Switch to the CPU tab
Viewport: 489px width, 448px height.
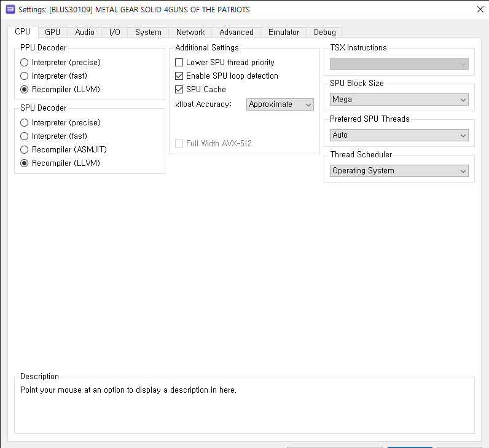click(23, 32)
